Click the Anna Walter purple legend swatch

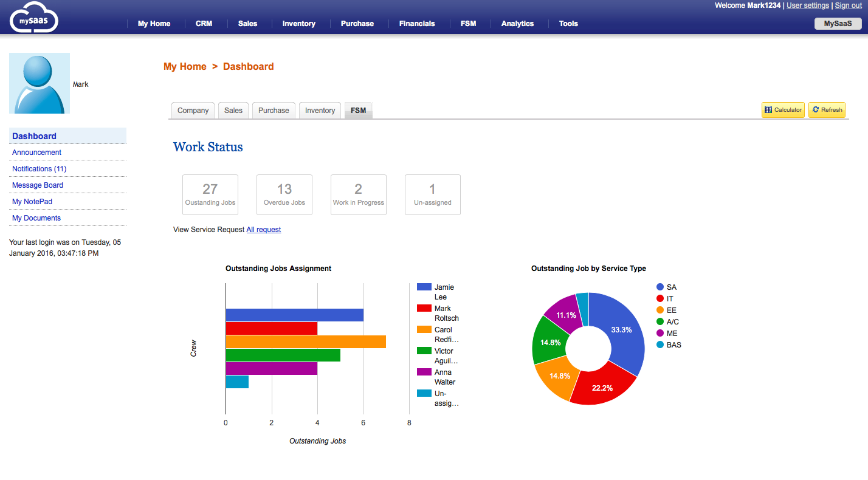coord(424,372)
